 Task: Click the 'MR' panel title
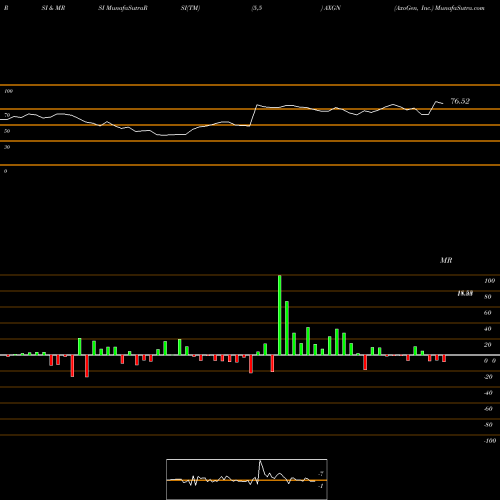[x=446, y=260]
